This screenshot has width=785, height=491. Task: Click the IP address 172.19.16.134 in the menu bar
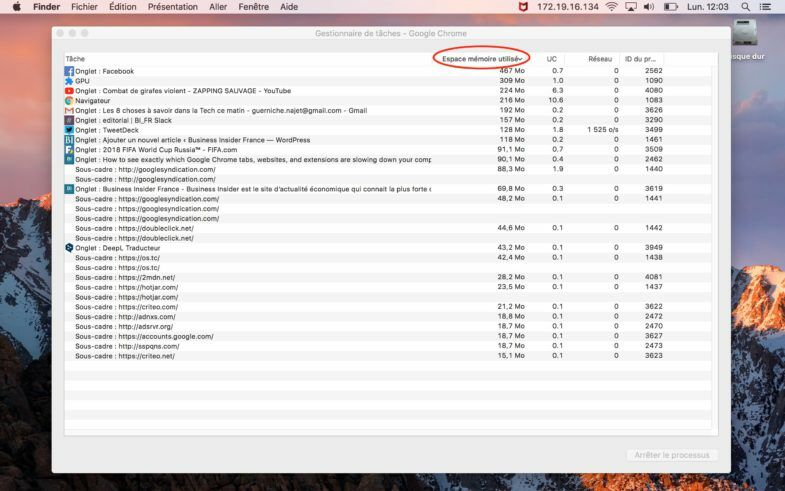[x=568, y=7]
